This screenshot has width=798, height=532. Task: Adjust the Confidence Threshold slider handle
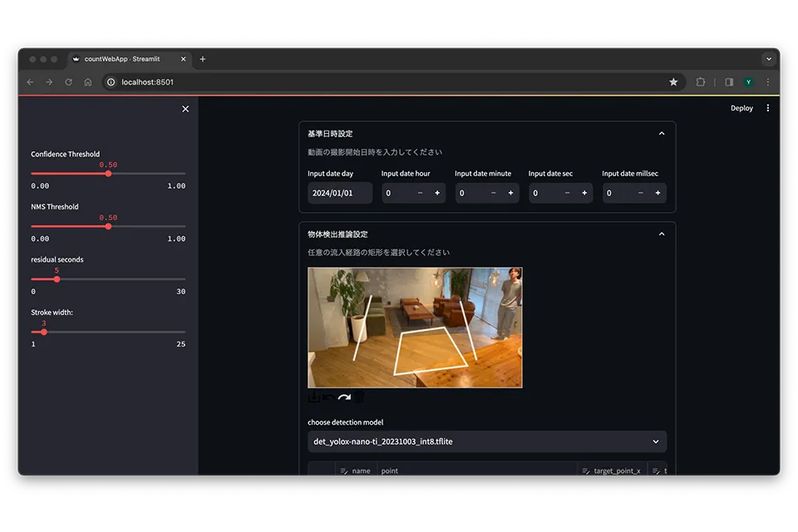[108, 174]
